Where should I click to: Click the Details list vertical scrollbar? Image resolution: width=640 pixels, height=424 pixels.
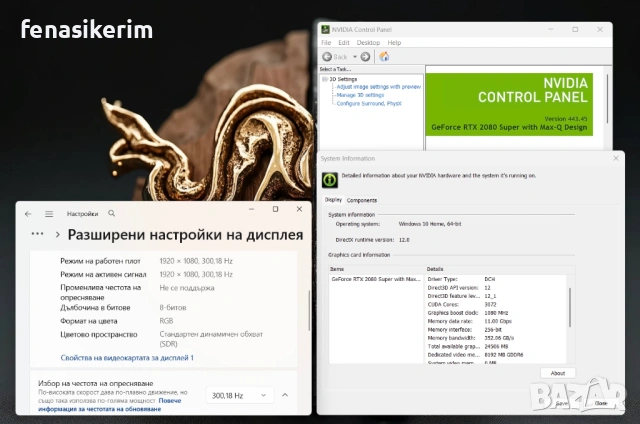[570, 308]
